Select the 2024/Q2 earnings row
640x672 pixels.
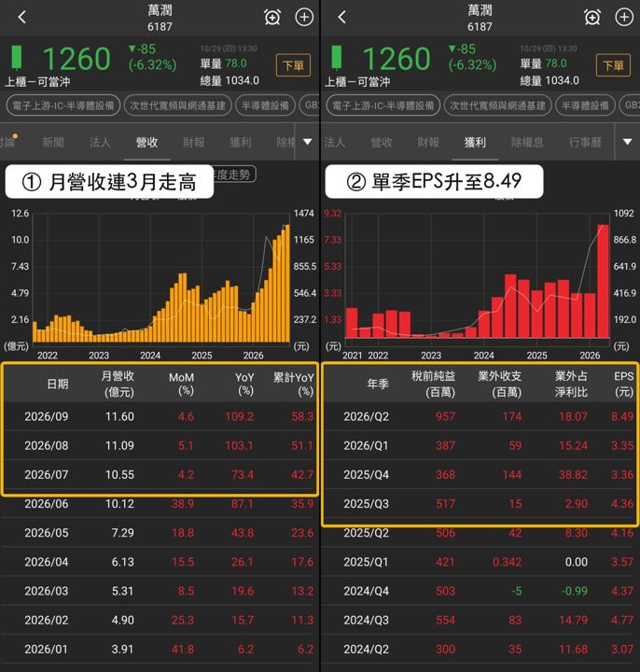pyautogui.click(x=480, y=650)
